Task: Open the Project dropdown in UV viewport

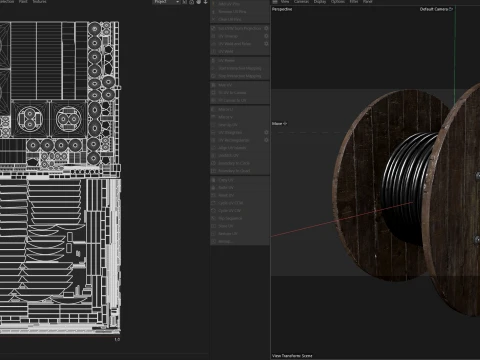Action: pos(167,2)
